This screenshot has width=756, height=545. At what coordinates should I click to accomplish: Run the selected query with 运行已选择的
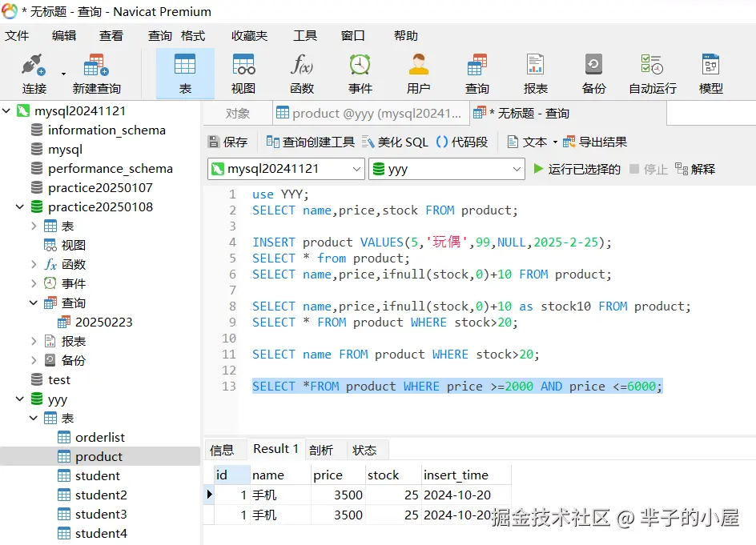tap(577, 169)
